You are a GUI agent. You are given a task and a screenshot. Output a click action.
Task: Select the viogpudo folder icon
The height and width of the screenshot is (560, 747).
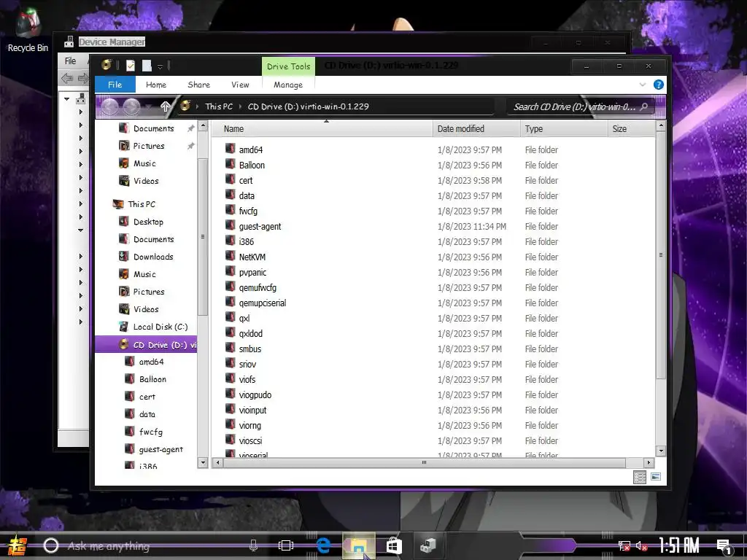pyautogui.click(x=230, y=394)
